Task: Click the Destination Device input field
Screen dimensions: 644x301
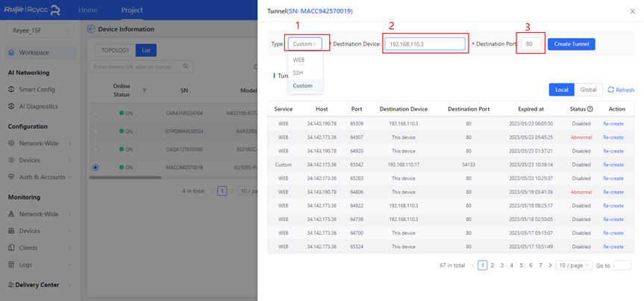Action: click(425, 44)
